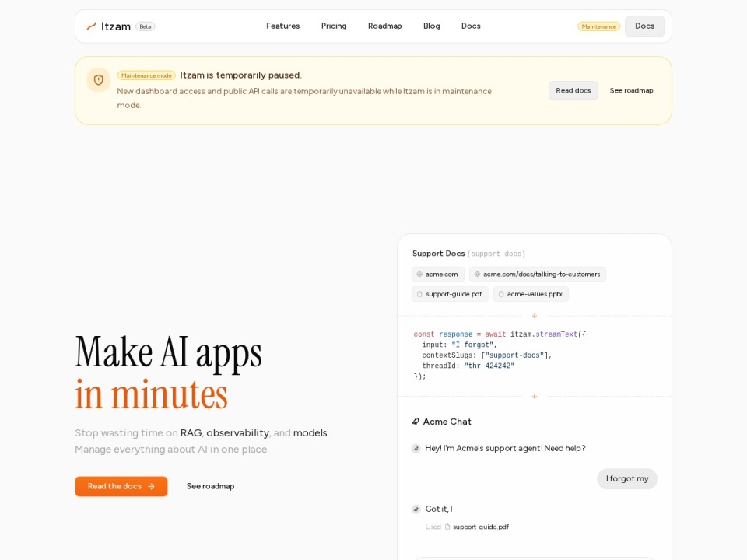Click 'Hey! I'm Acme's support agent!' message
Screen dimensions: 747x560
505,448
